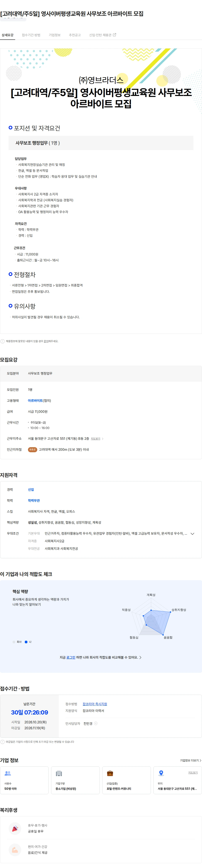Click 신입 under 지원자격 경력

[x=31, y=490]
